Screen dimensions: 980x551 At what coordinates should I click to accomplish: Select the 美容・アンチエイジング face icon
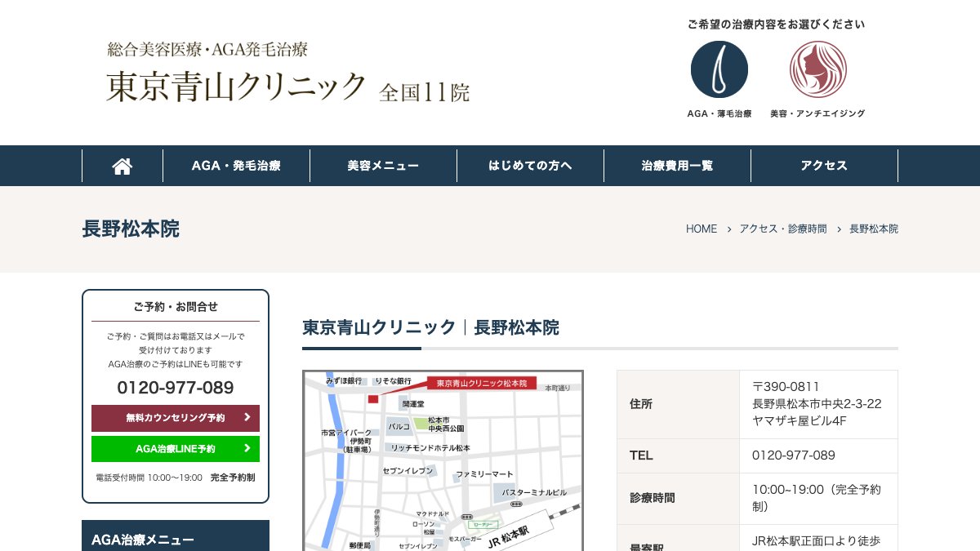(x=818, y=69)
